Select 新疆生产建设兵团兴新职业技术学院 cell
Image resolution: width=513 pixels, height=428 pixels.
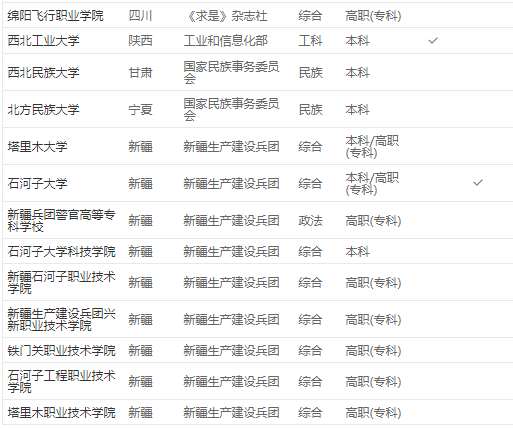tap(61, 319)
